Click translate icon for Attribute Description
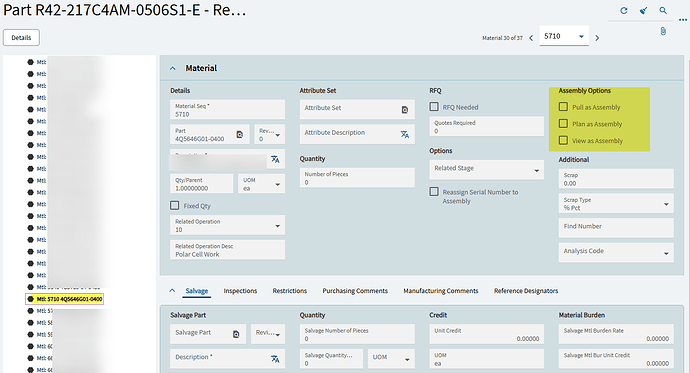Image resolution: width=690 pixels, height=373 pixels. pyautogui.click(x=405, y=135)
